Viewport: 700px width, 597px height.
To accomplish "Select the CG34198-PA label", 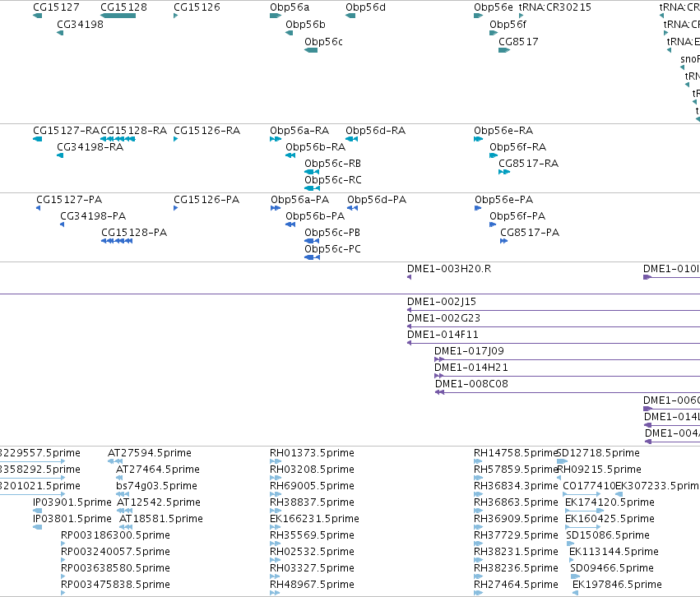I will pos(93,216).
